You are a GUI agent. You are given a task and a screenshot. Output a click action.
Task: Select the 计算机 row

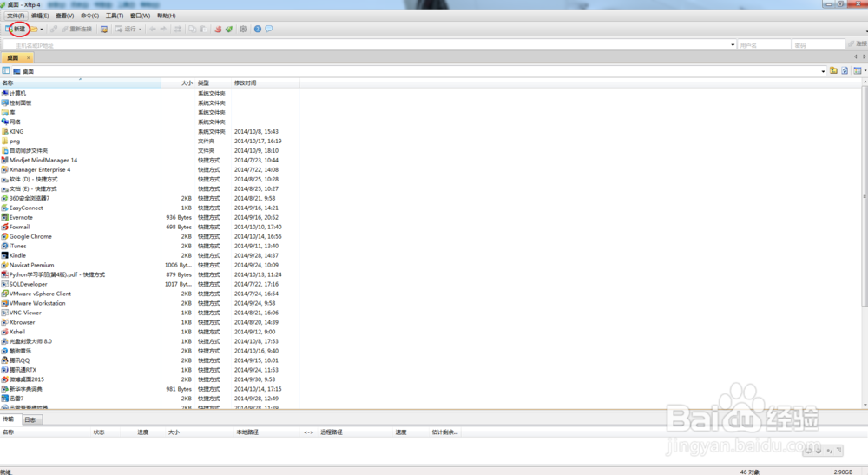(x=149, y=93)
